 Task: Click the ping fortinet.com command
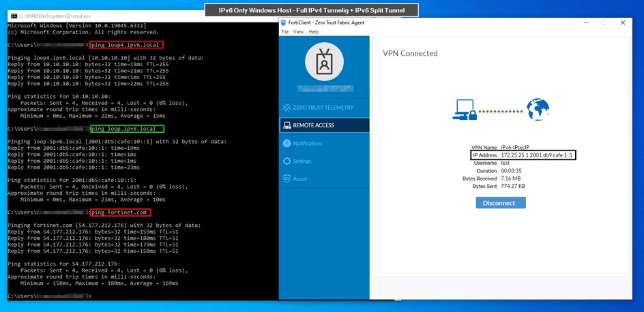[121, 213]
